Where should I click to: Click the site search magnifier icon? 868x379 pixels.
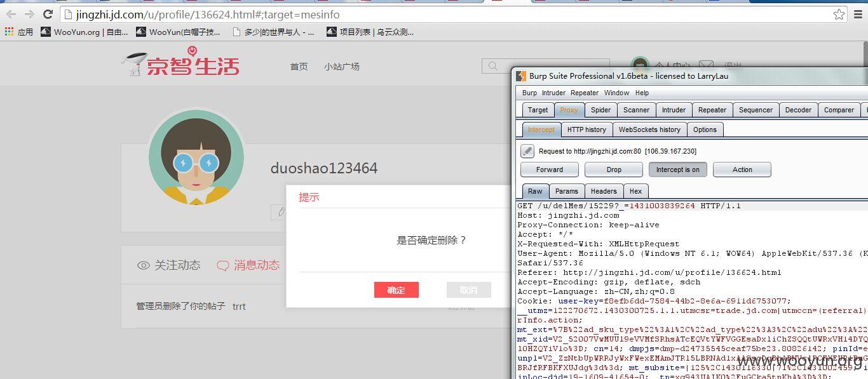coord(493,66)
